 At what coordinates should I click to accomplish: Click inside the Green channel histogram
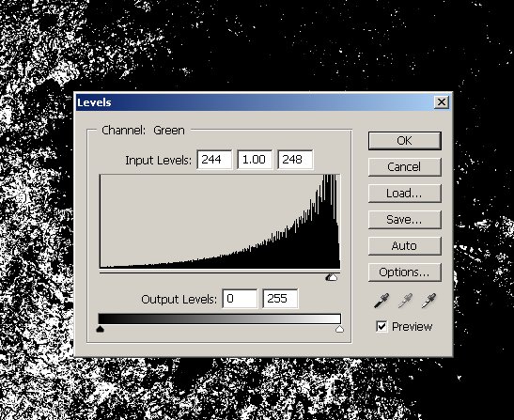pos(220,222)
